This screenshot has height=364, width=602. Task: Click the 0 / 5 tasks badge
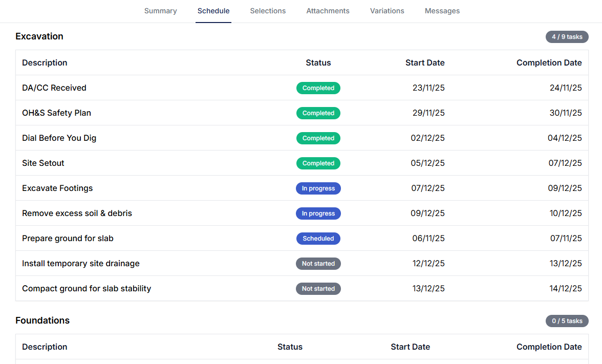[567, 321]
